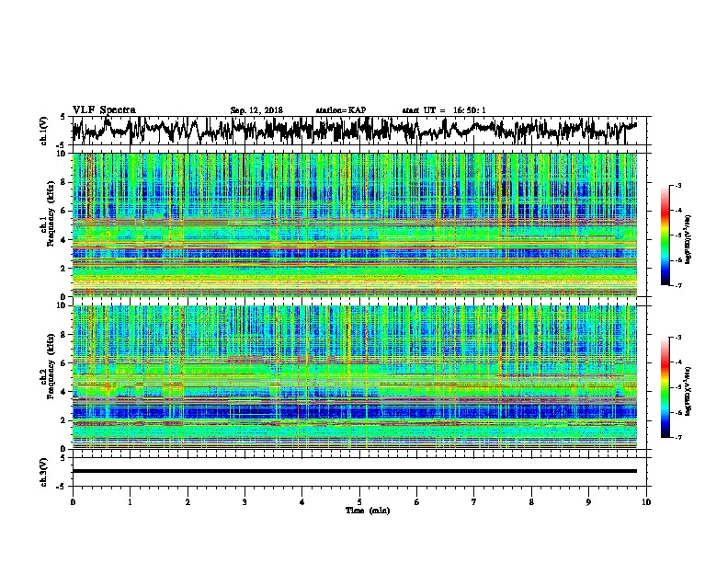728x563 pixels.
Task: Click the "4" frequency tick of ch.2 spectrogram
Action: [x=64, y=392]
